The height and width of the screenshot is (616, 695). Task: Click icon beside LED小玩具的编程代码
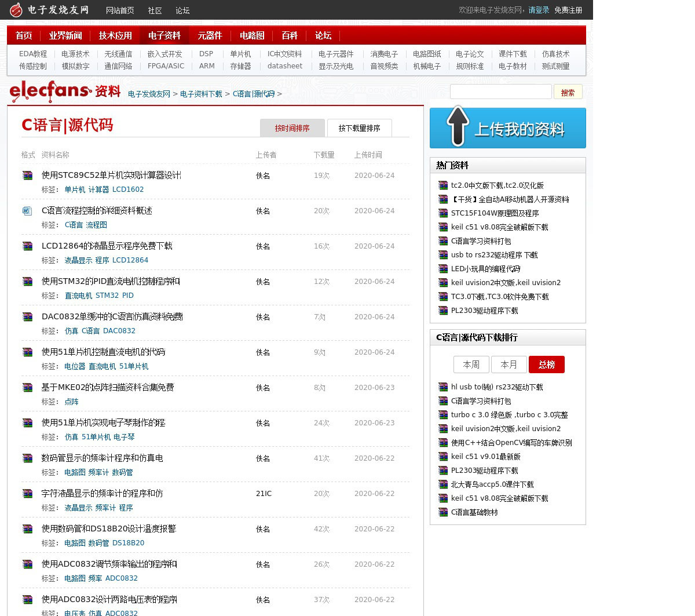coord(443,269)
